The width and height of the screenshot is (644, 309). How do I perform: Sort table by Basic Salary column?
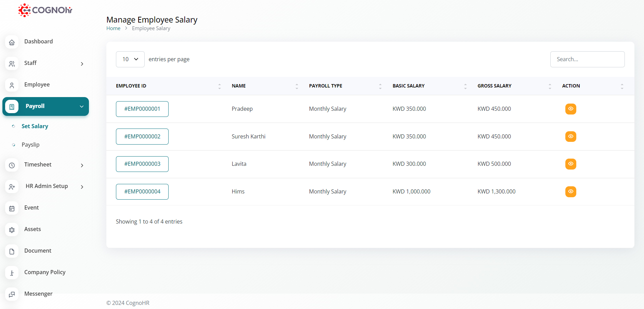[x=408, y=86]
